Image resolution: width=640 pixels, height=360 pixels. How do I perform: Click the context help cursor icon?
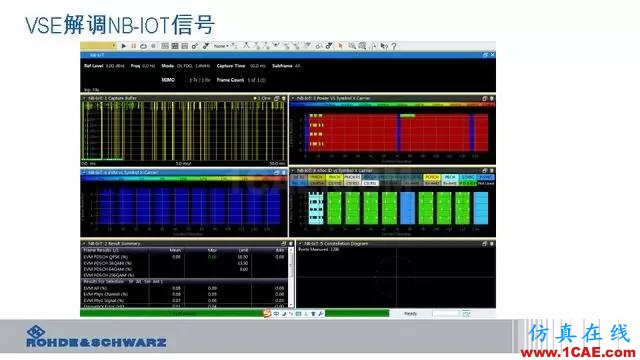tap(384, 46)
